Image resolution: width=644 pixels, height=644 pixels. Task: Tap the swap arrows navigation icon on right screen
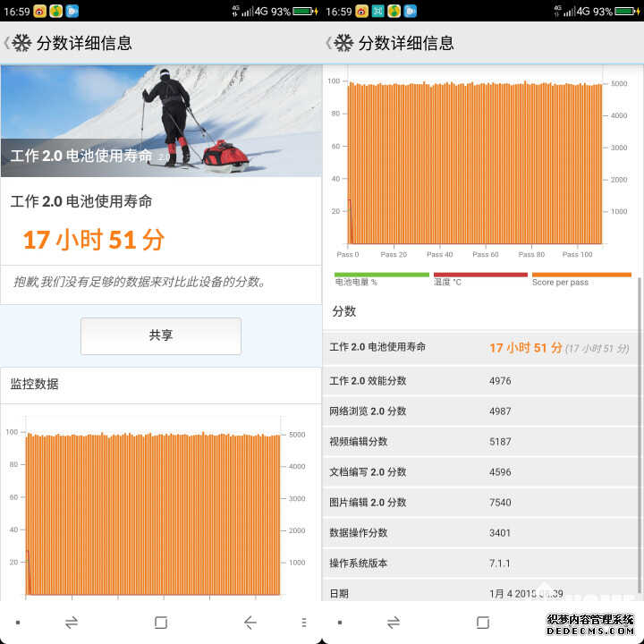click(x=394, y=623)
